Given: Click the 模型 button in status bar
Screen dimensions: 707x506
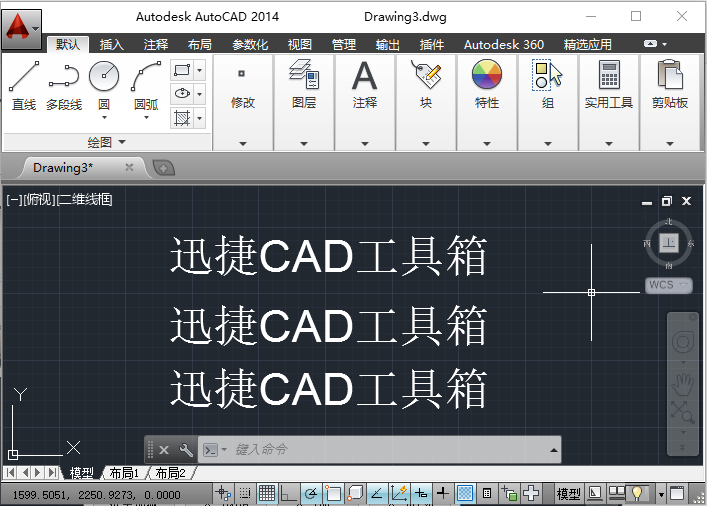Looking at the screenshot, I should [568, 493].
